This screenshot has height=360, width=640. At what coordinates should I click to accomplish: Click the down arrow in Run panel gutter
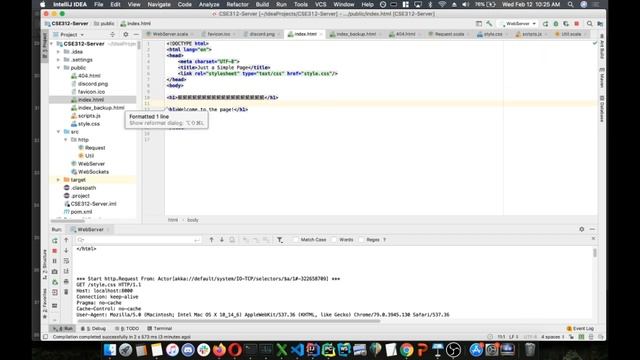(x=66, y=251)
